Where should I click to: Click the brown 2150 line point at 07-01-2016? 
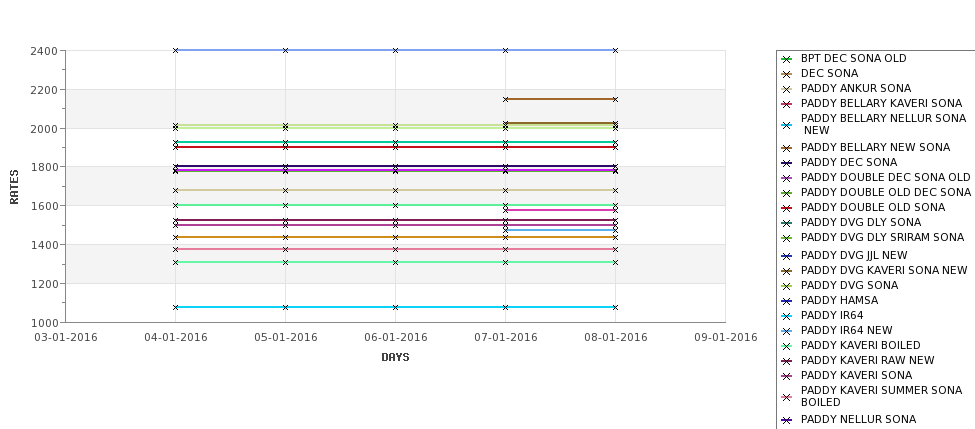pyautogui.click(x=506, y=99)
